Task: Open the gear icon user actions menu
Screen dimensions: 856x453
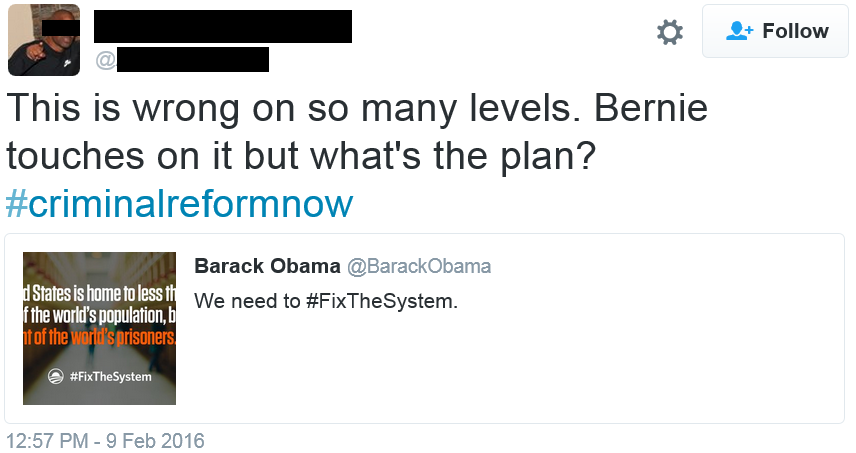Action: click(669, 32)
